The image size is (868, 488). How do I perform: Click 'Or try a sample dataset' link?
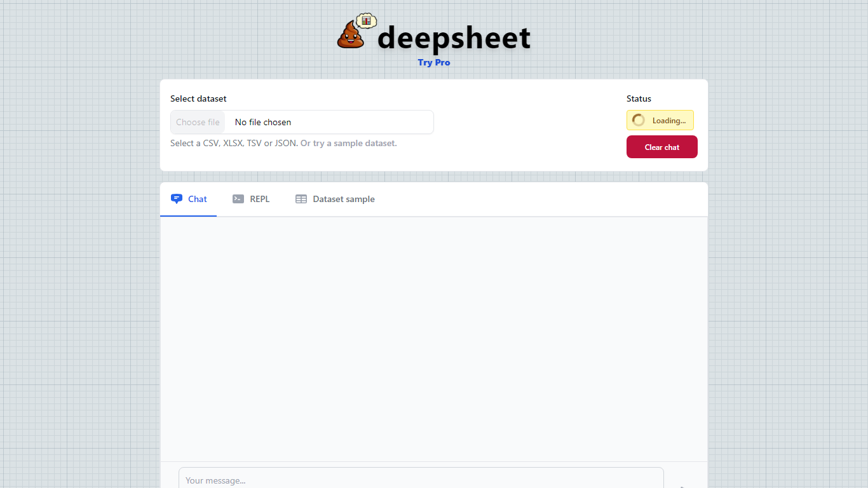click(348, 143)
